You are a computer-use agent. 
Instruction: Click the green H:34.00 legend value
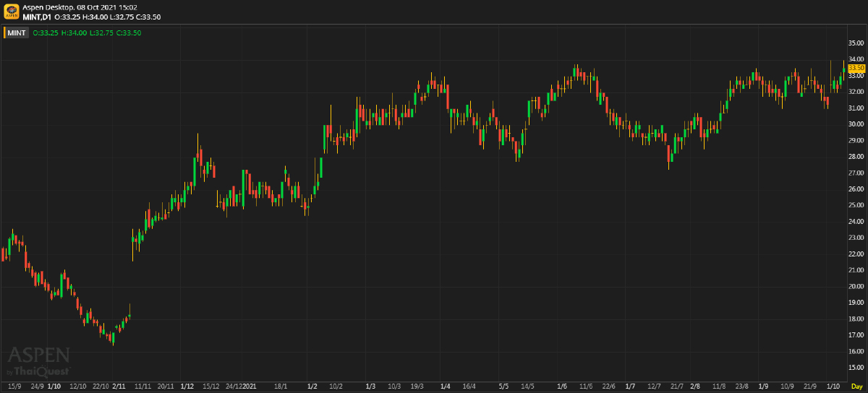pos(74,33)
